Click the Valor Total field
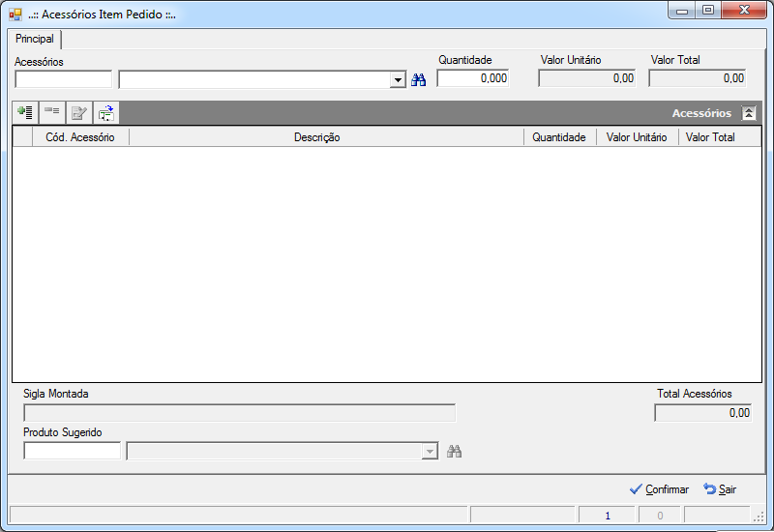Image resolution: width=774 pixels, height=532 pixels. click(697, 78)
